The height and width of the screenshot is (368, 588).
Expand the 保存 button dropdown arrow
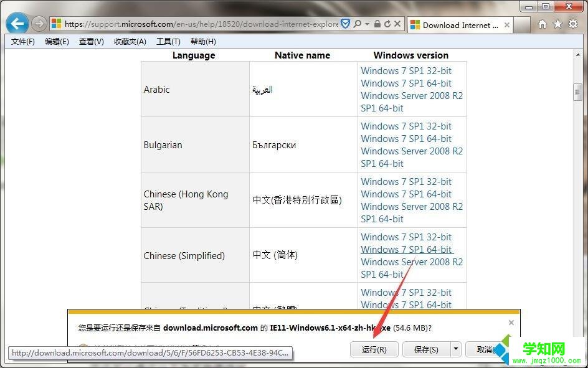tap(455, 349)
